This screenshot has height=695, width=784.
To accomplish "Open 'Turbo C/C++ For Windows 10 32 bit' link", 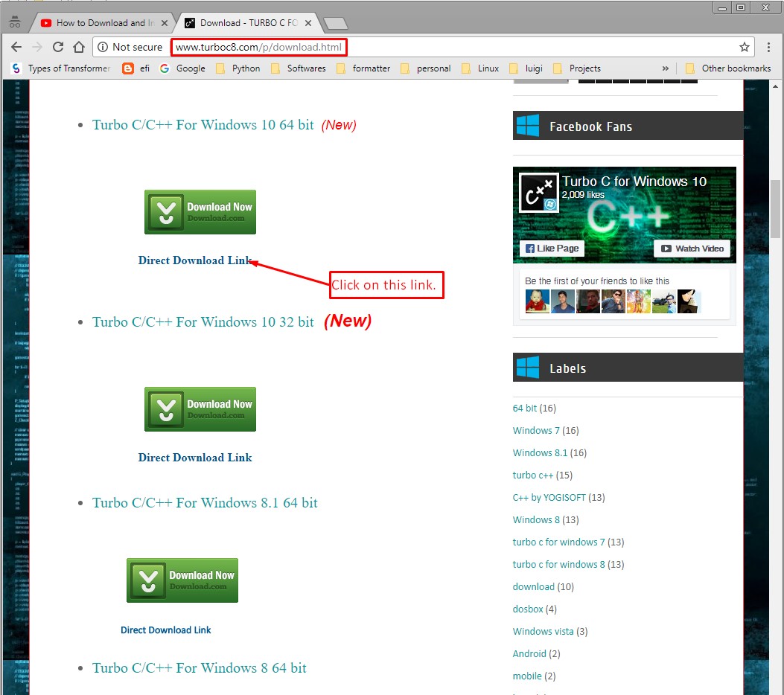I will tap(203, 321).
